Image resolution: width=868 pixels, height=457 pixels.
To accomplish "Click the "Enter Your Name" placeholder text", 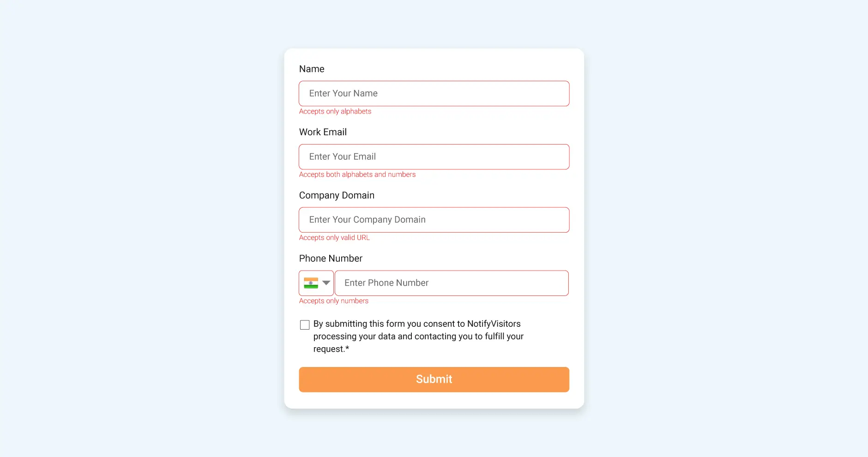I will (343, 94).
